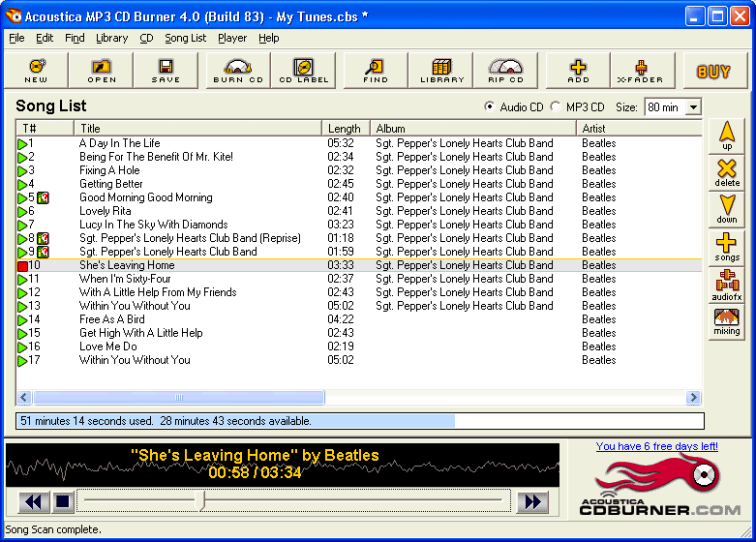Open the mixing icon
This screenshot has width=756, height=542.
727,322
